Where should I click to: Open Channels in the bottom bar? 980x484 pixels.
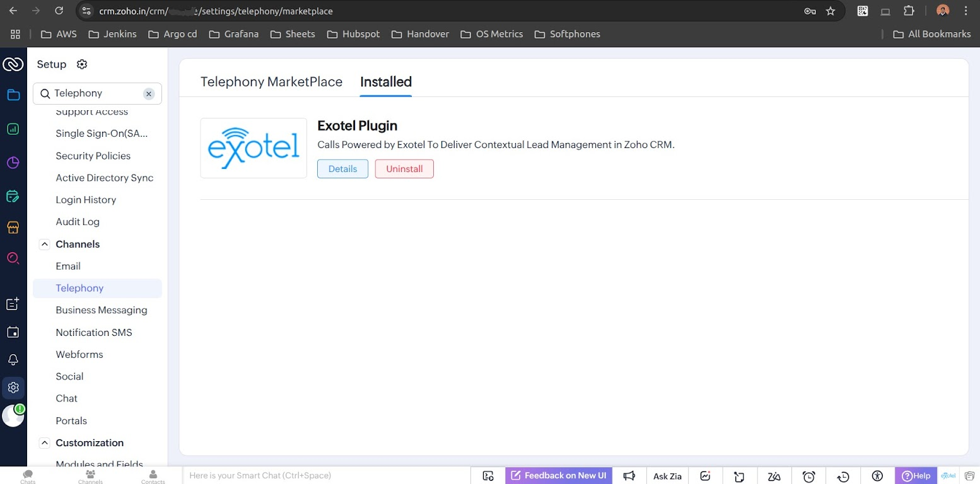tap(90, 476)
